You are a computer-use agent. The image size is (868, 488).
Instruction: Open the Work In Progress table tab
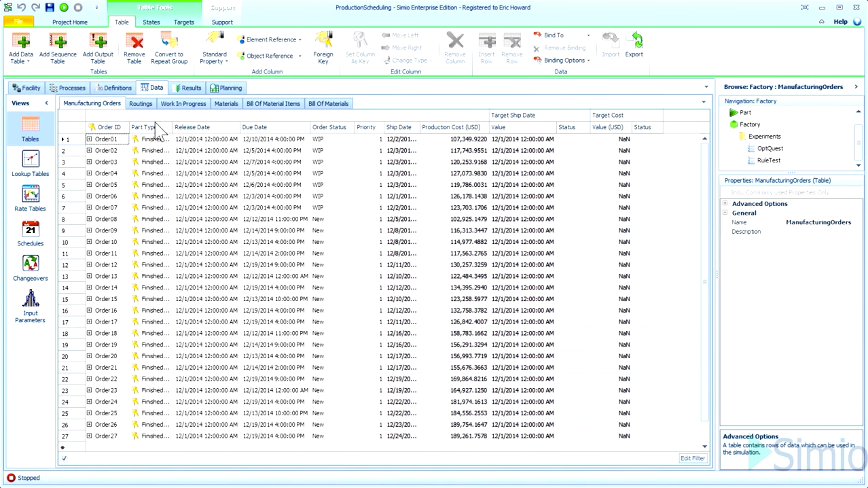pyautogui.click(x=183, y=104)
